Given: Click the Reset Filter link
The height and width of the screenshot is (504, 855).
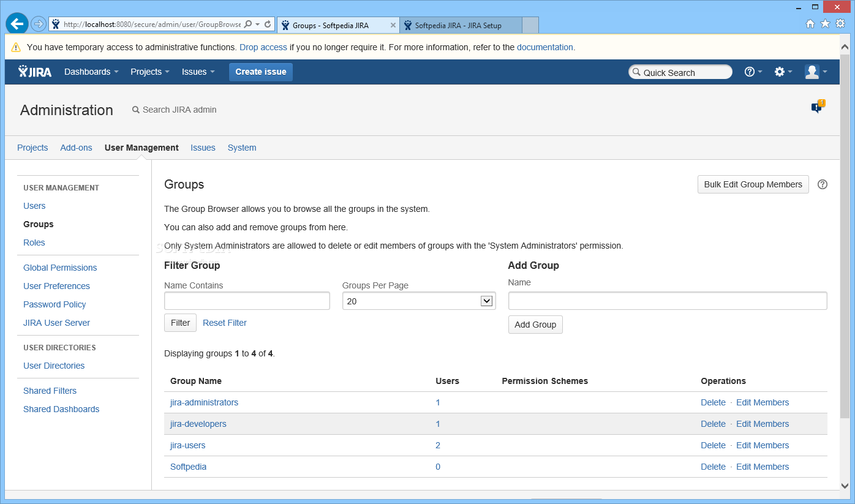Looking at the screenshot, I should click(x=225, y=323).
